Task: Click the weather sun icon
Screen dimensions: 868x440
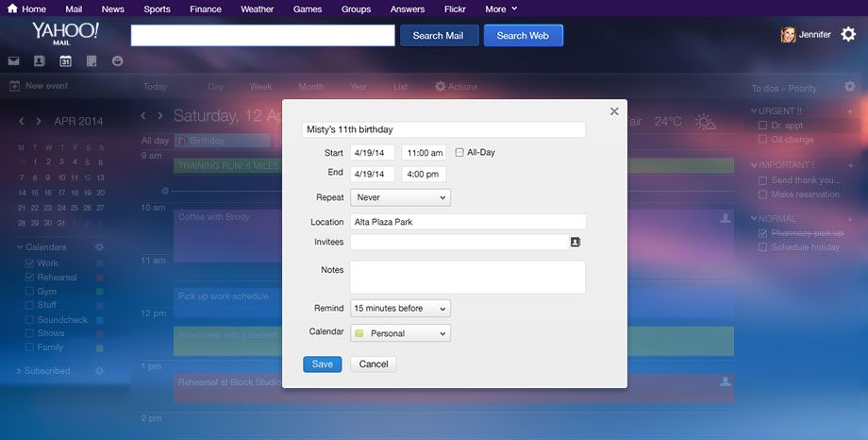Action: (x=706, y=122)
